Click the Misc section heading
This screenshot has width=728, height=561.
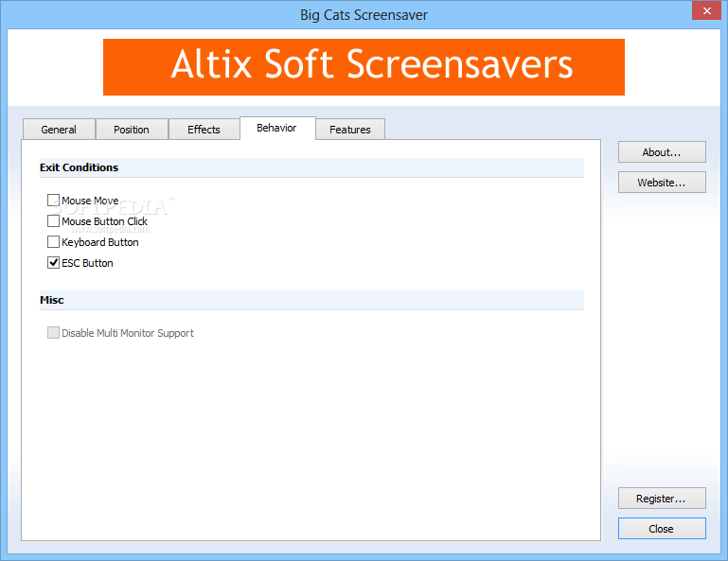pyautogui.click(x=51, y=300)
